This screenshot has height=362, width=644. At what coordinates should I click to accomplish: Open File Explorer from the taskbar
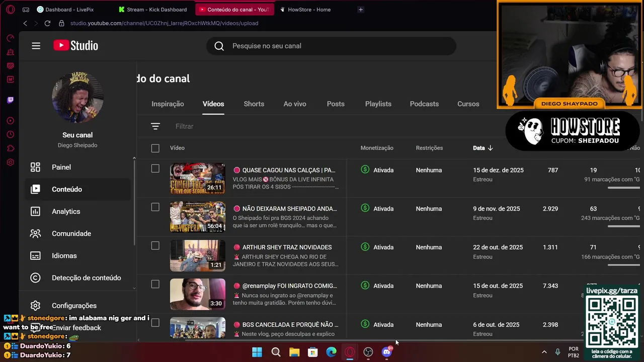tap(294, 352)
